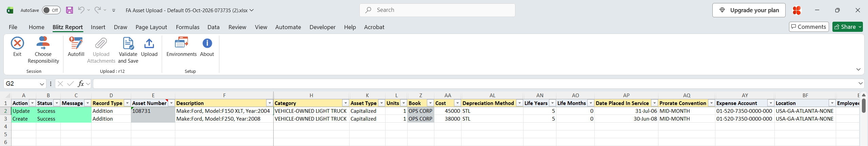
Task: Click the Select All corner triangle
Action: pos(8,96)
